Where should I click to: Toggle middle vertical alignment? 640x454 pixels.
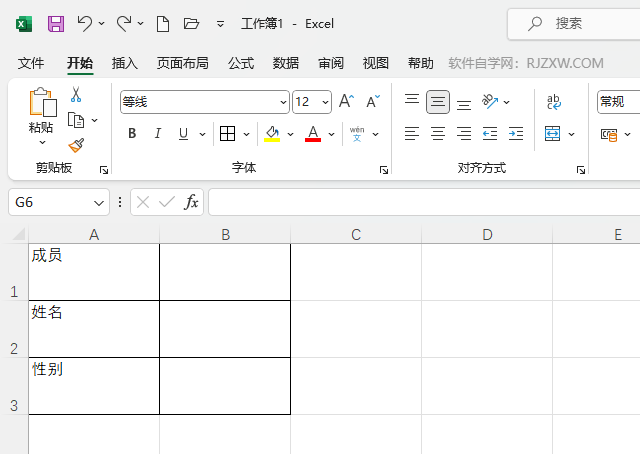[438, 102]
